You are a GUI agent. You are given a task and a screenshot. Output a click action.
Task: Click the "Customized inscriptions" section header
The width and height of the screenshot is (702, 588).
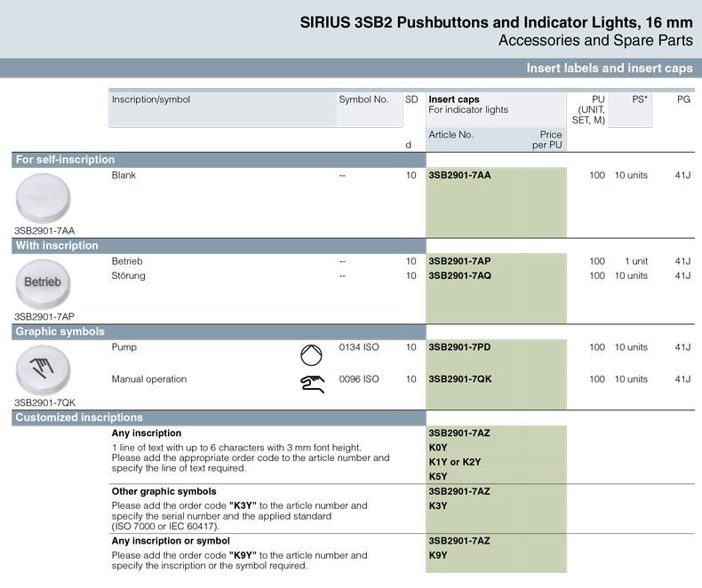79,417
